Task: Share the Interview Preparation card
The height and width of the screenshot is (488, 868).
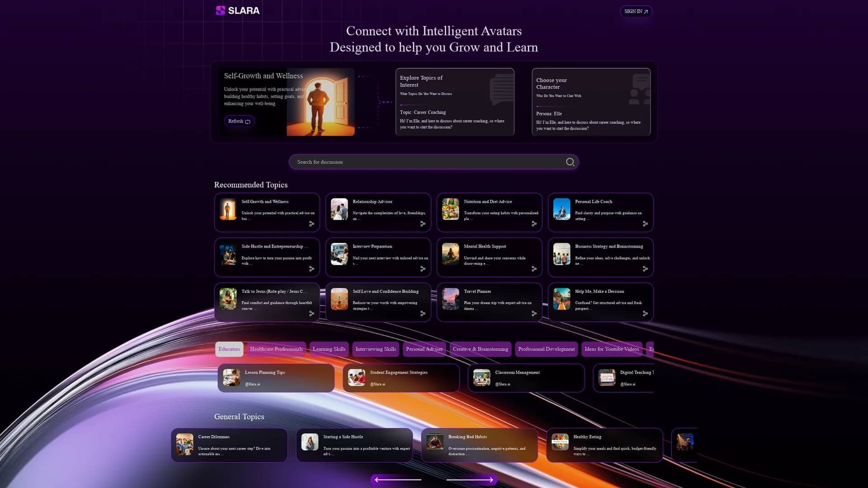Action: click(423, 269)
